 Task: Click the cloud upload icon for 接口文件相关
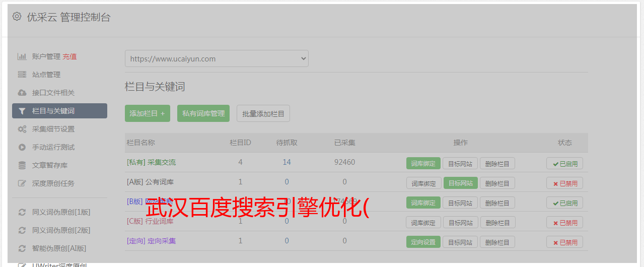pos(22,93)
